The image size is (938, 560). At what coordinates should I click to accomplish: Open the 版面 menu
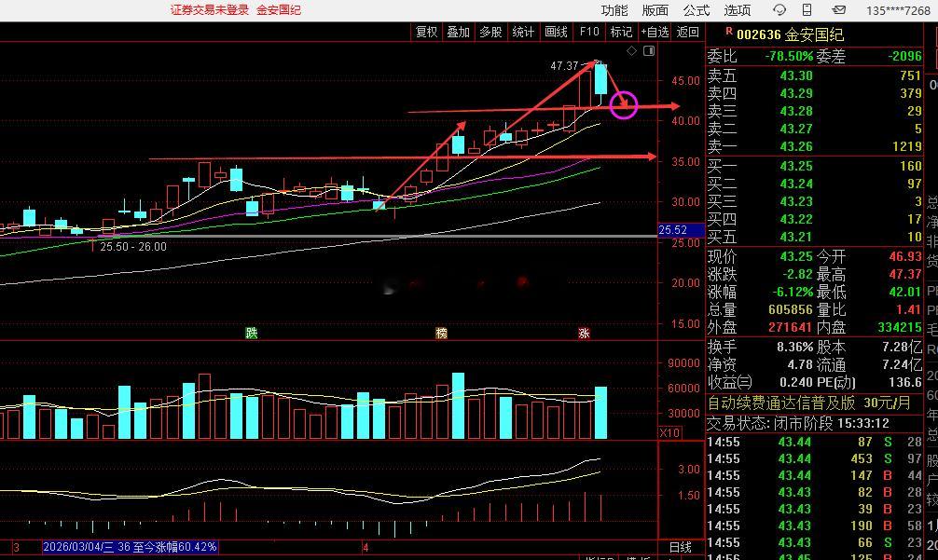coord(655,10)
